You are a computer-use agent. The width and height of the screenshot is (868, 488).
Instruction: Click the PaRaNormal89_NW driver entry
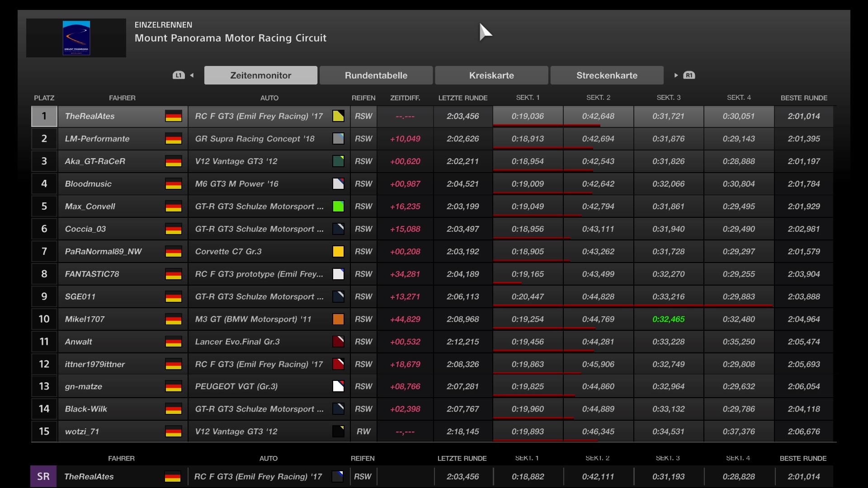click(103, 252)
